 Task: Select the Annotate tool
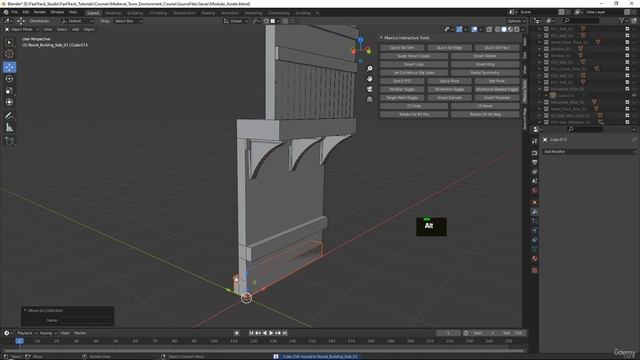click(x=9, y=116)
